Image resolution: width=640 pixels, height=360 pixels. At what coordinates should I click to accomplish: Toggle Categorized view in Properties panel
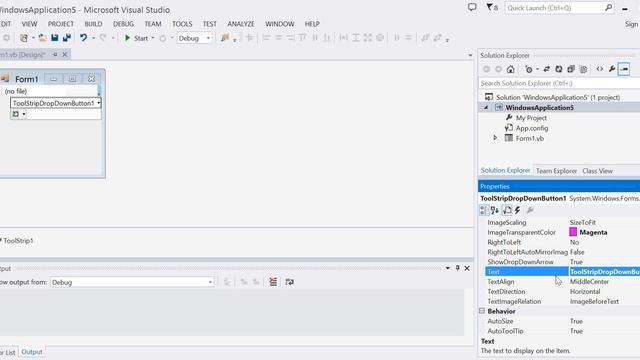point(483,210)
